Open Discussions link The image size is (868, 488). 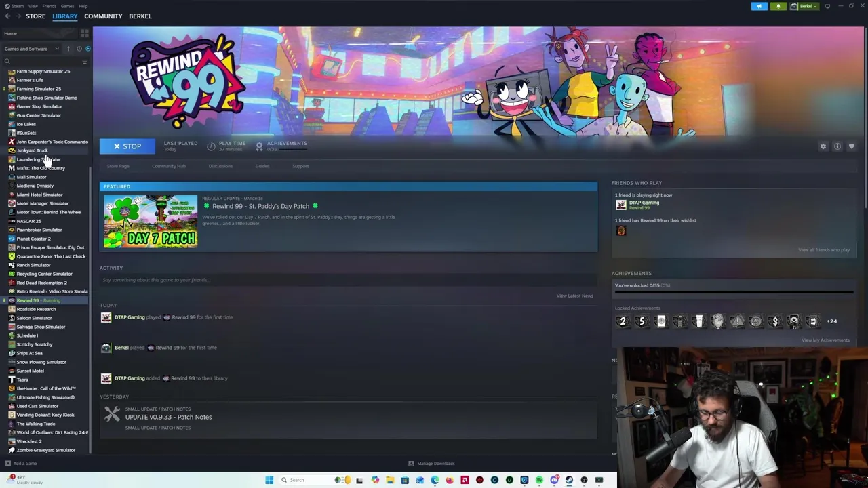[220, 166]
